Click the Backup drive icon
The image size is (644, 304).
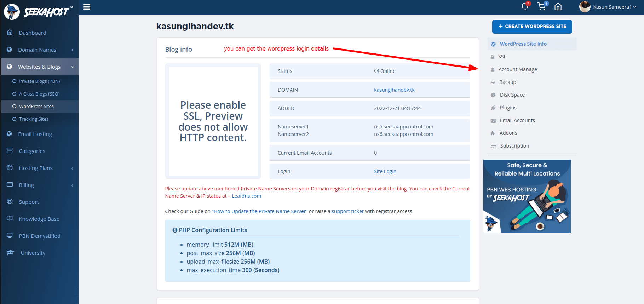tap(493, 82)
